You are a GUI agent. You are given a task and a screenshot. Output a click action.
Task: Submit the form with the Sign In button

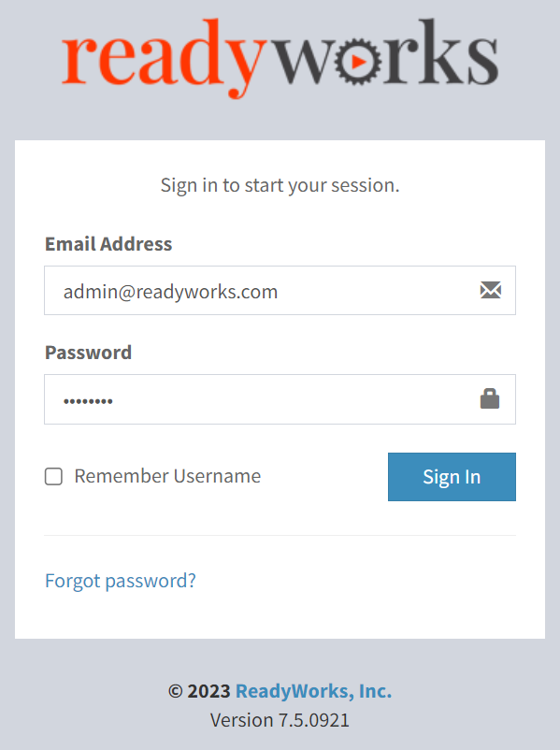point(452,477)
